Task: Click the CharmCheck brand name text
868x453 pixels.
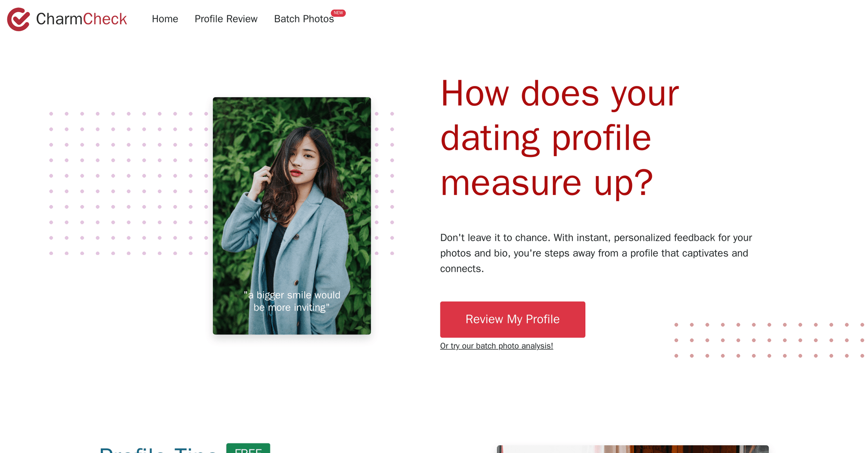Action: [81, 19]
